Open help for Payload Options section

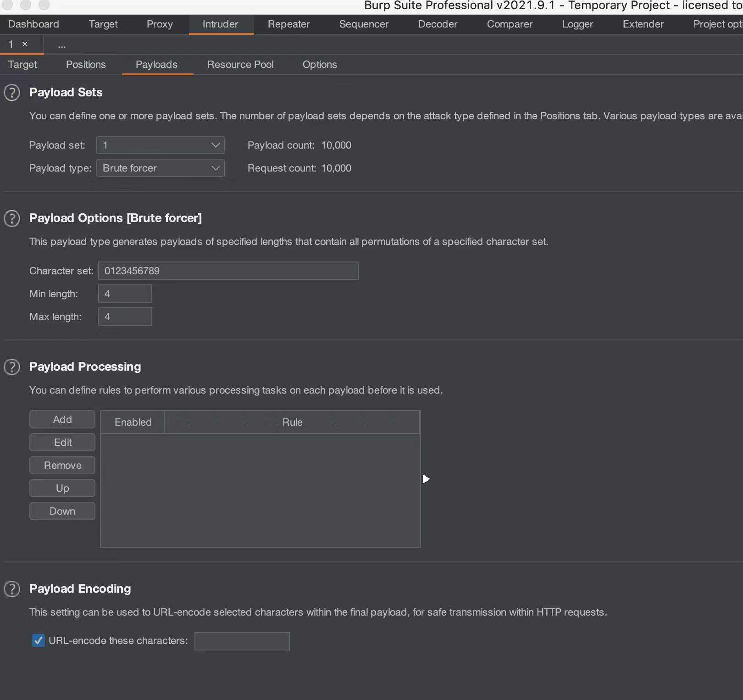click(x=12, y=218)
